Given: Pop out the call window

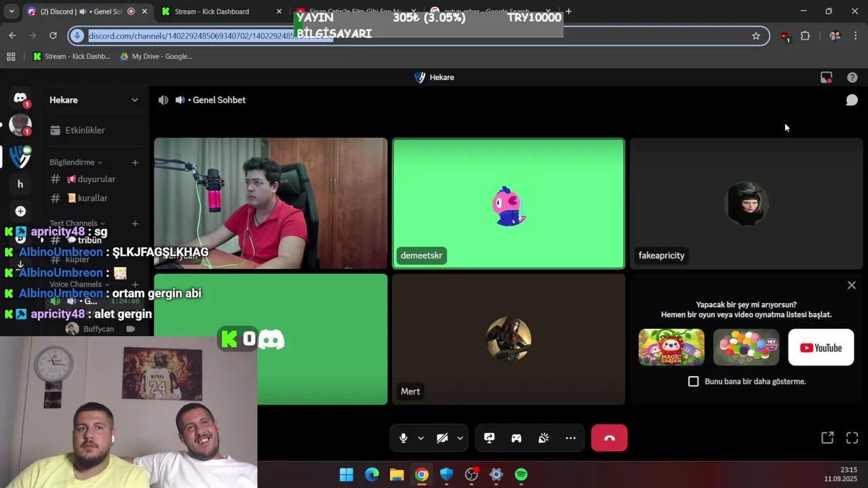Looking at the screenshot, I should [x=827, y=438].
